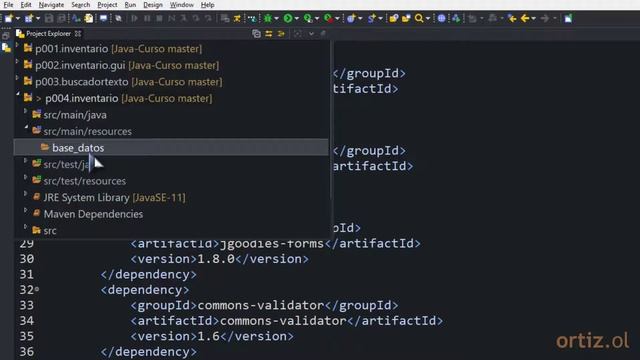Click the Back navigation arrow icon
Viewport: 640px width, 360px height.
point(525,18)
